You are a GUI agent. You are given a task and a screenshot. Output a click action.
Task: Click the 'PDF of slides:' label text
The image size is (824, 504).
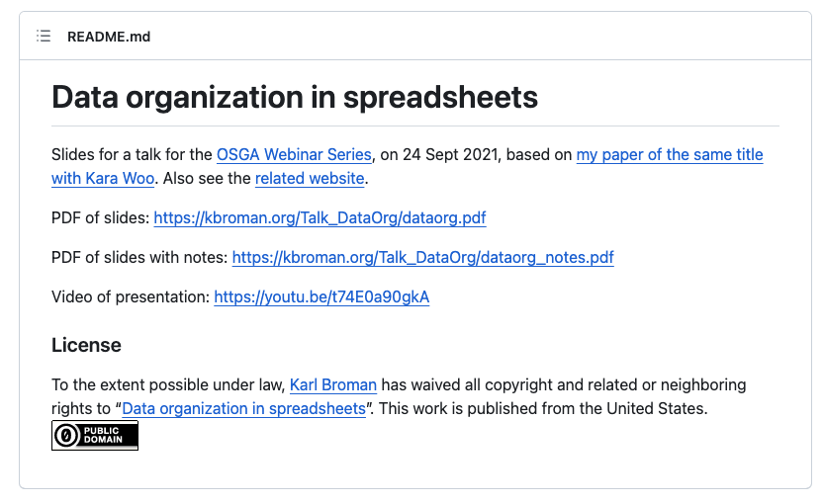pos(100,217)
